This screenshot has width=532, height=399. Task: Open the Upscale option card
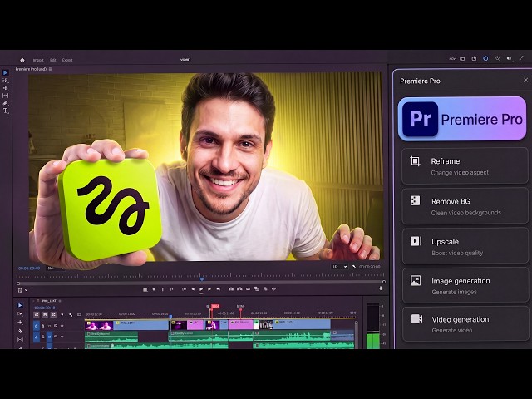tap(465, 246)
